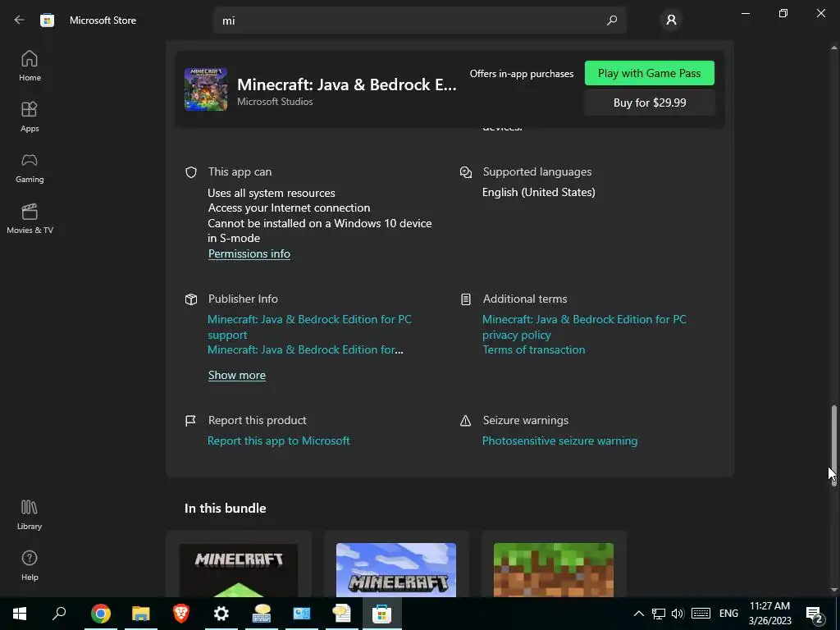Open Photosensitive seizure warning link
Viewport: 840px width, 630px height.
point(559,441)
